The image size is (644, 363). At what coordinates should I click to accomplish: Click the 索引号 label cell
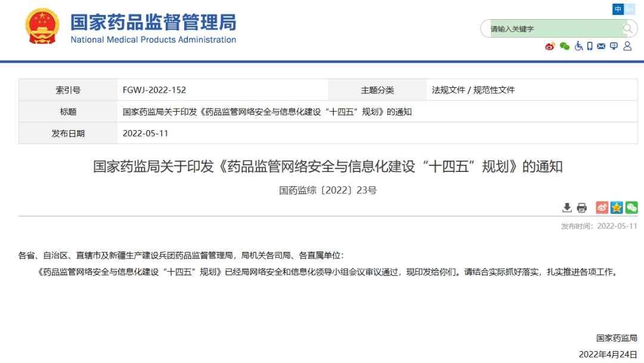pyautogui.click(x=68, y=90)
